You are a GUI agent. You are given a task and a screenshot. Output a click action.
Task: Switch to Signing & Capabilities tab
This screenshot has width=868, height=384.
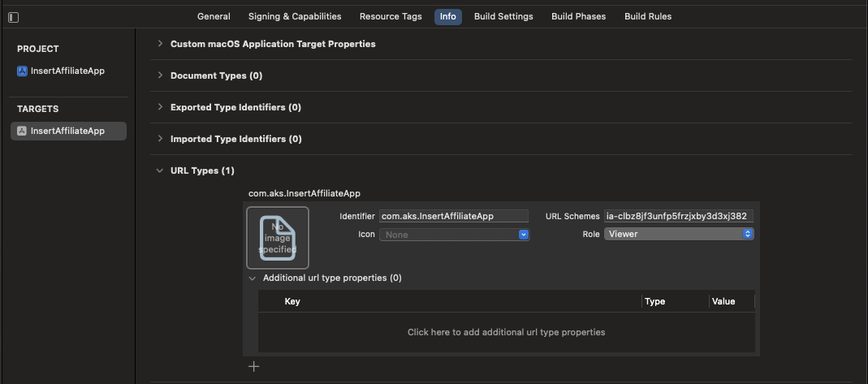295,16
